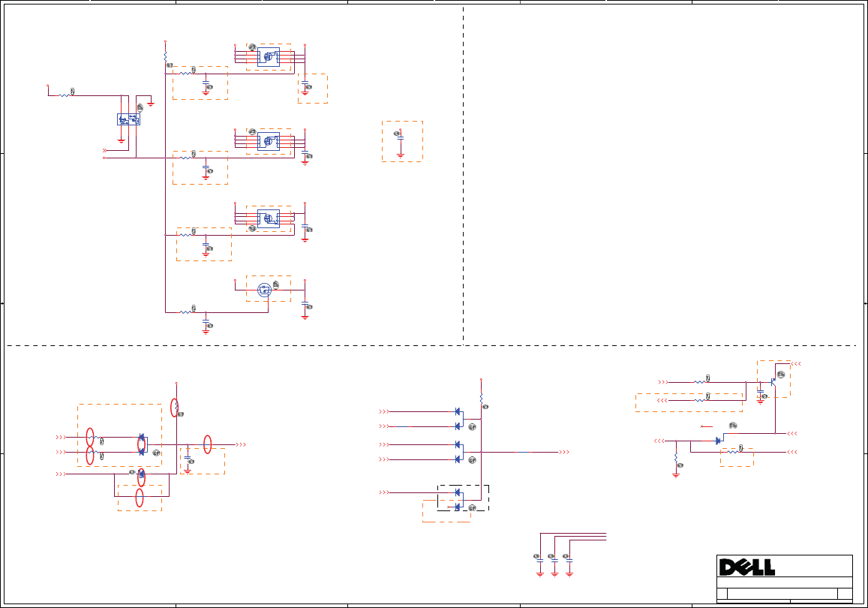Select the third square MOSFET package from the top
This screenshot has height=608, width=868.
coord(269,218)
